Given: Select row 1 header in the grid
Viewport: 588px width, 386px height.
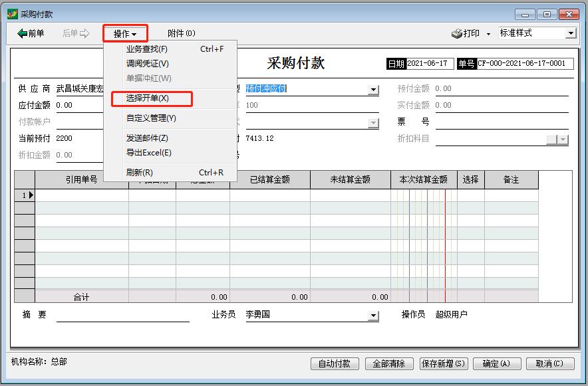Looking at the screenshot, I should [25, 195].
